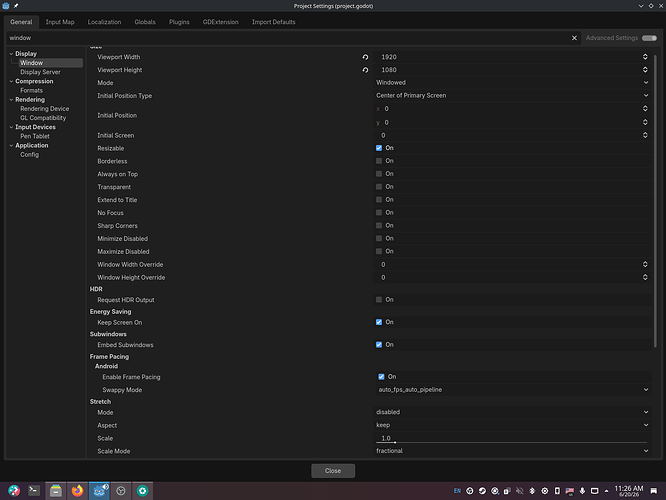
Task: Select Rendering Device in the tree
Action: tap(45, 109)
